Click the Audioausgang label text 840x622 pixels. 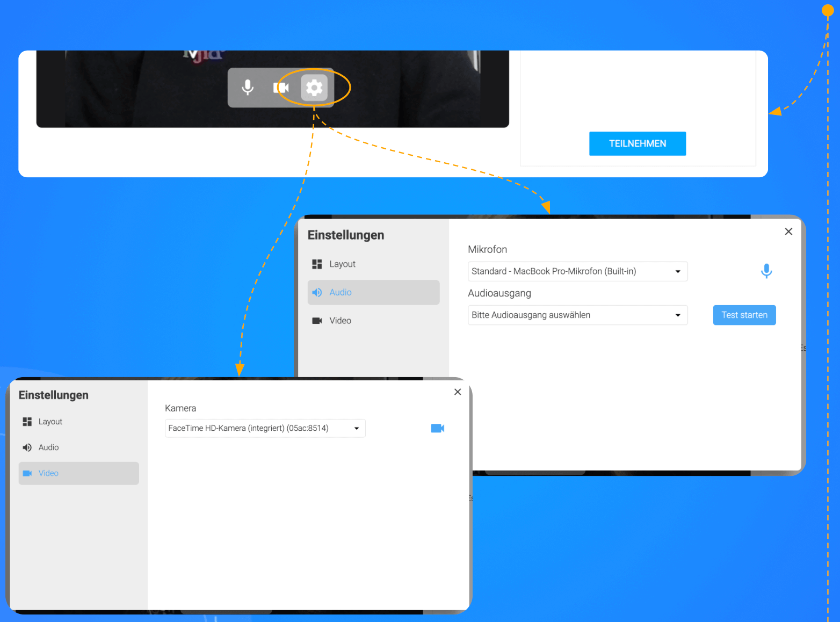tap(499, 293)
